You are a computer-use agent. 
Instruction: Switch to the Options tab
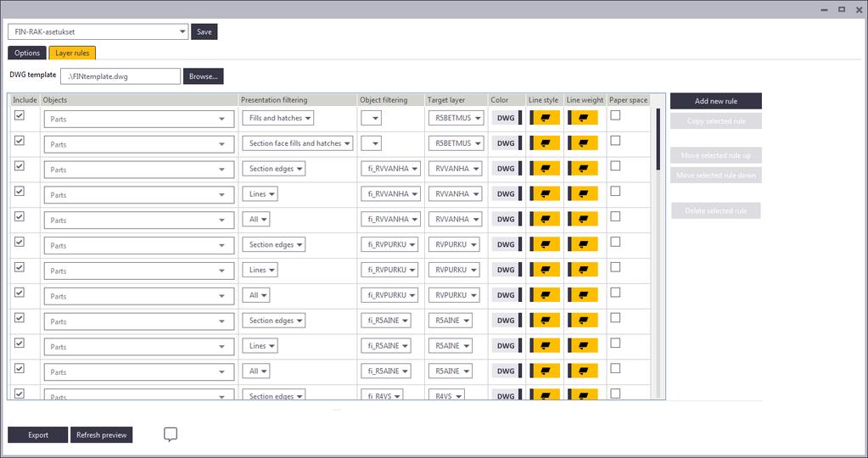coord(27,53)
